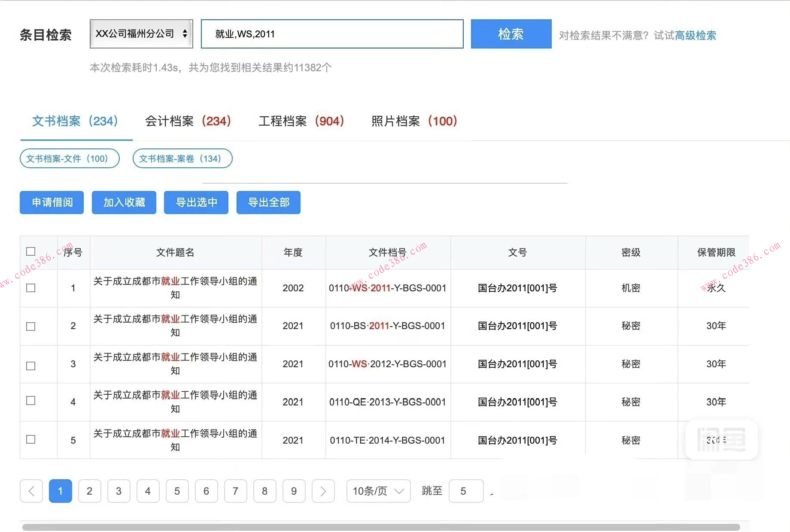Select the 文书档案-文件（100）filter chip
The height and width of the screenshot is (532, 790).
tap(69, 158)
